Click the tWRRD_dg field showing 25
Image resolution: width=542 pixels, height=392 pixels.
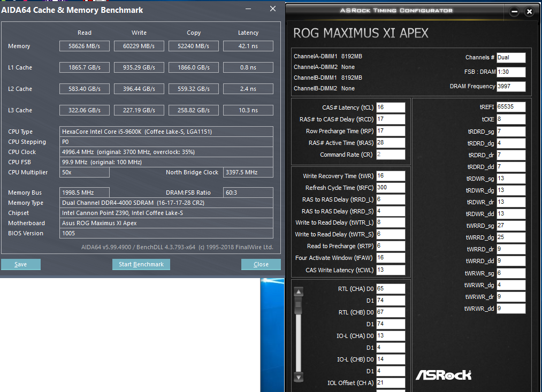pos(511,237)
